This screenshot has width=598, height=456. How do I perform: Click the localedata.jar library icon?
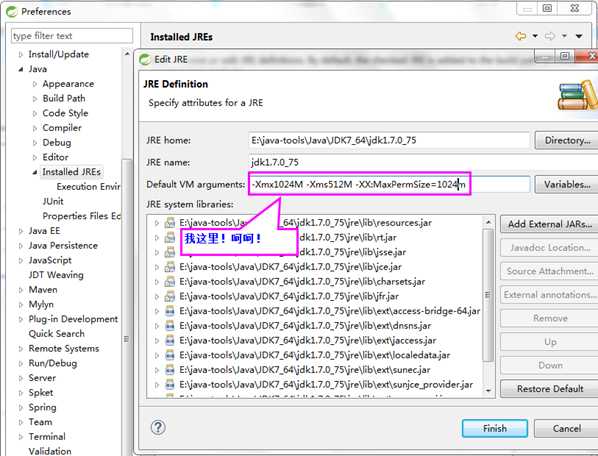[x=169, y=355]
